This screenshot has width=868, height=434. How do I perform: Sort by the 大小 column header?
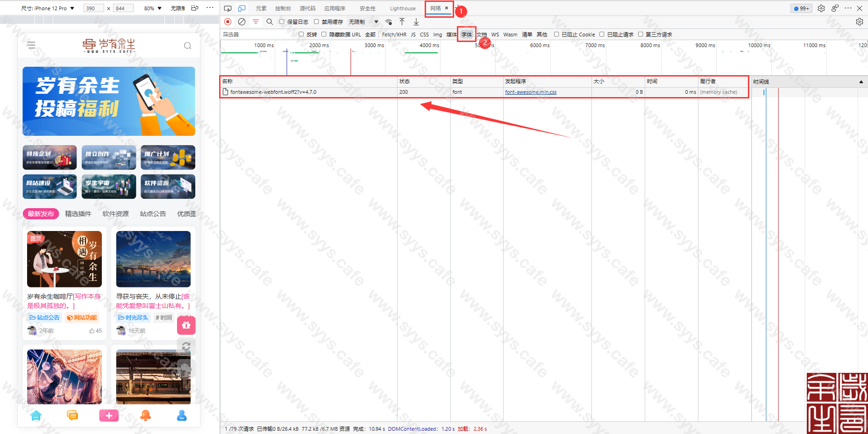click(x=618, y=81)
